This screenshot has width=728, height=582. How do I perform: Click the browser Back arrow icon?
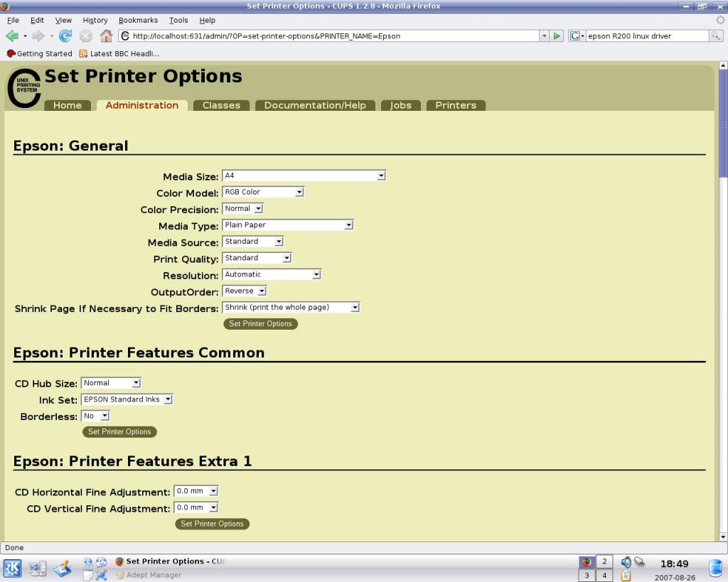12,36
